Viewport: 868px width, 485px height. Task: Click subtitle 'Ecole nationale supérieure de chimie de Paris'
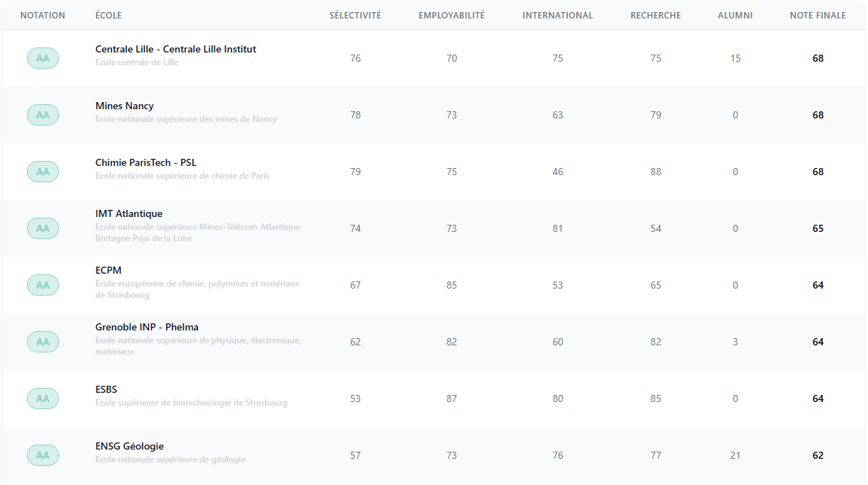point(182,176)
